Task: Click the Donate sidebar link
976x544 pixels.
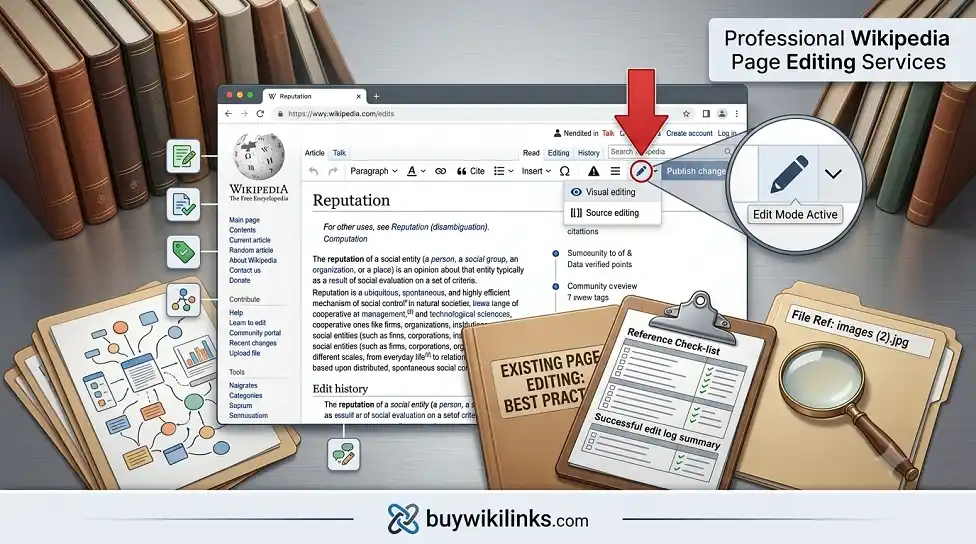Action: (240, 280)
